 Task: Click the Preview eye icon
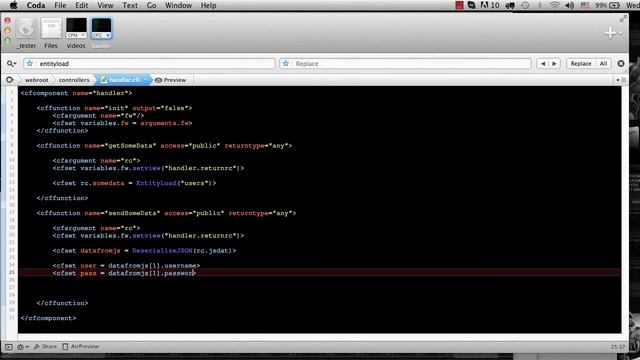point(158,80)
